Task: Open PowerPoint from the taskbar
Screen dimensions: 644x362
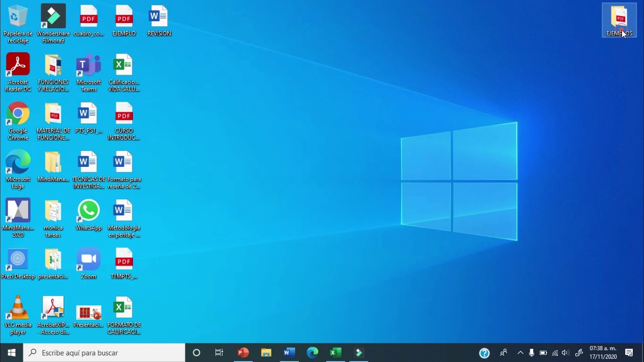Action: (243, 352)
